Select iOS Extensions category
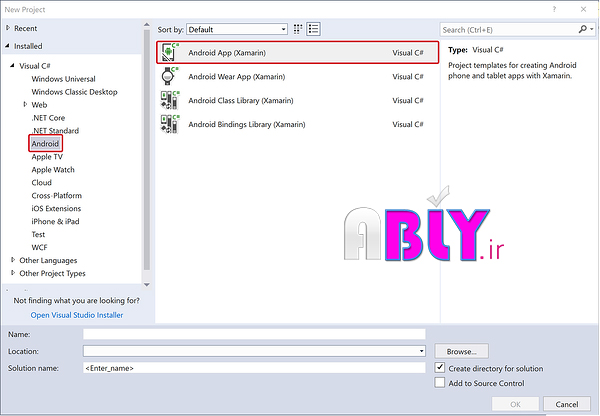 tap(56, 209)
